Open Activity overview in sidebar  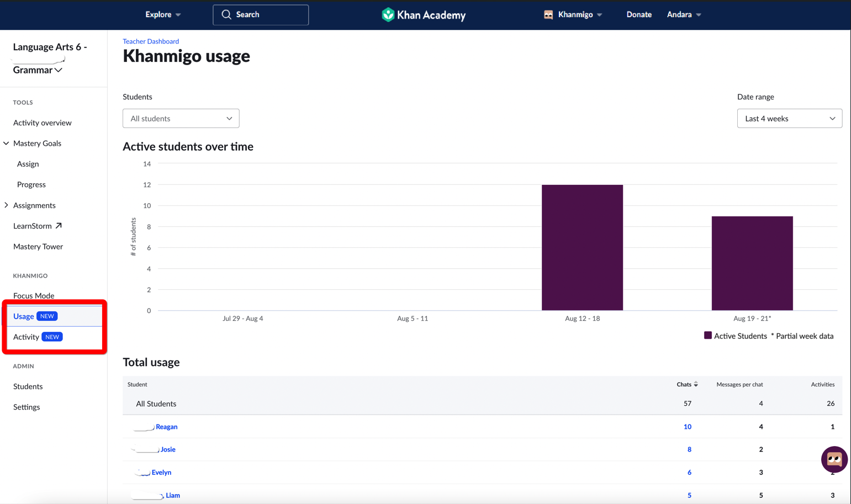43,123
